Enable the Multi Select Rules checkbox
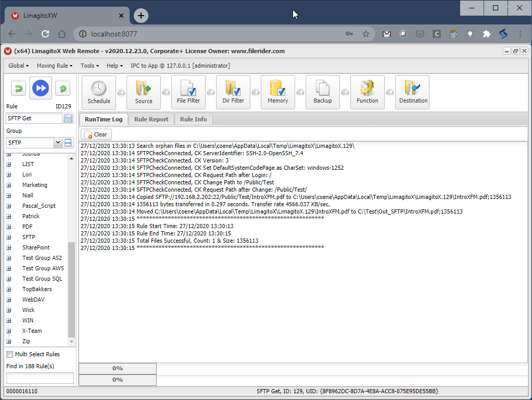The image size is (532, 400). click(9, 354)
